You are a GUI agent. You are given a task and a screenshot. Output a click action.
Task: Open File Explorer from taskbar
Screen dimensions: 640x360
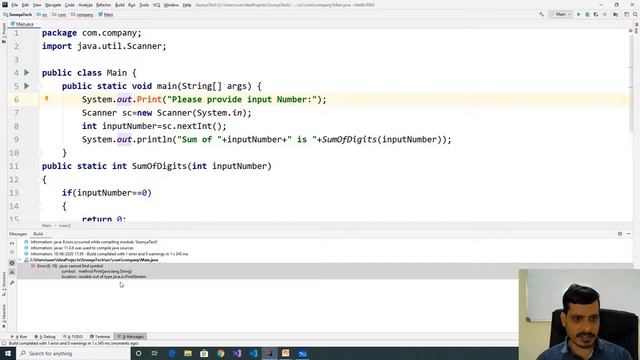click(188, 353)
